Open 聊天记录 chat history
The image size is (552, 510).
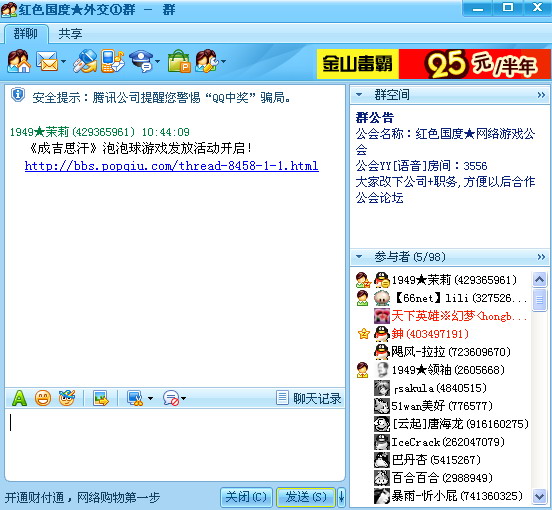pyautogui.click(x=309, y=398)
